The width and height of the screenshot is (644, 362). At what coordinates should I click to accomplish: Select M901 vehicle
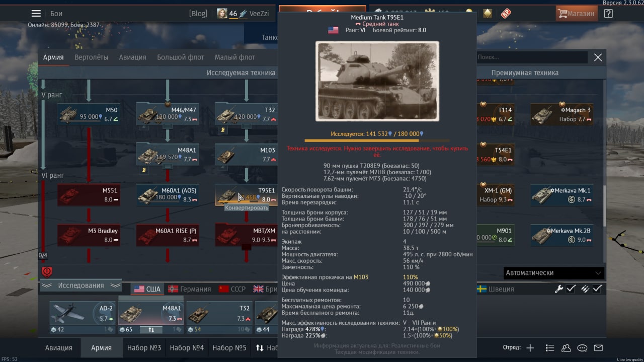coord(496,235)
